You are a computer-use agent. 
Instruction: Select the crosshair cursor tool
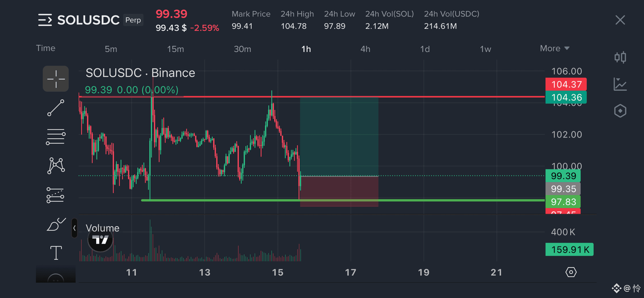click(56, 79)
